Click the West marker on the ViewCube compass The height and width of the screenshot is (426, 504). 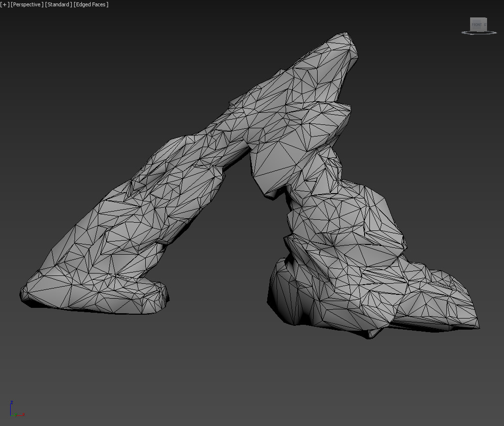coord(462,32)
